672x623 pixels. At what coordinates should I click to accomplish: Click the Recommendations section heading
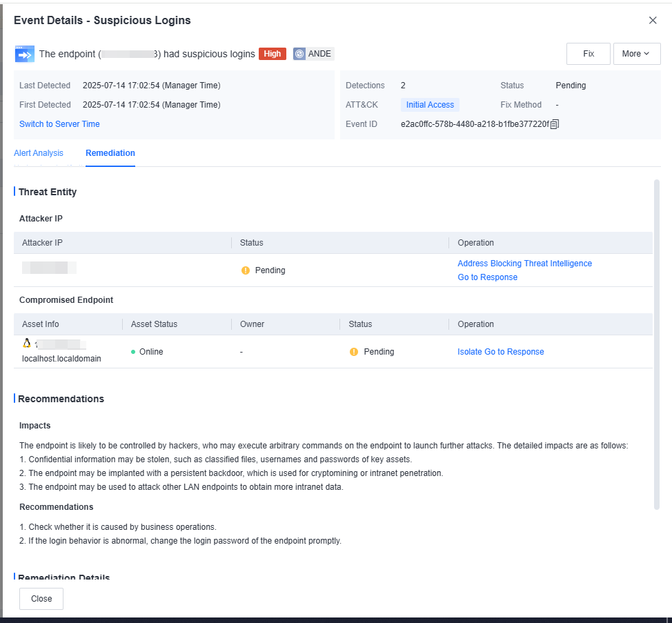coord(61,399)
